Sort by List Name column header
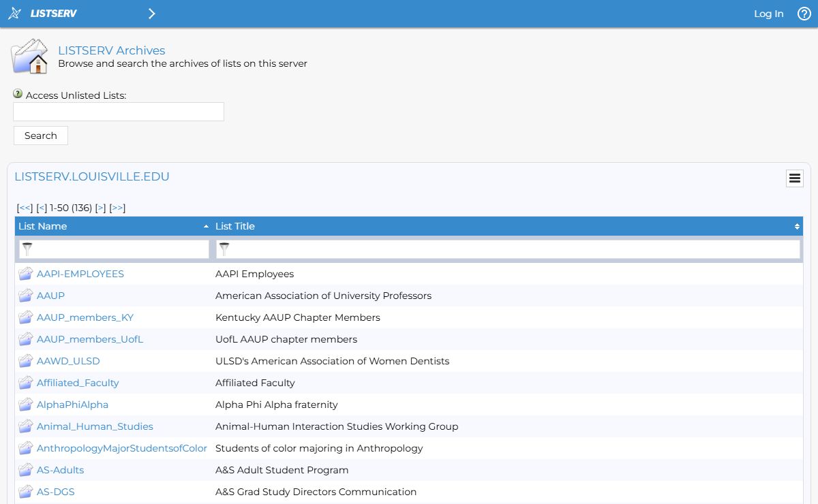This screenshot has width=818, height=504. tap(43, 226)
